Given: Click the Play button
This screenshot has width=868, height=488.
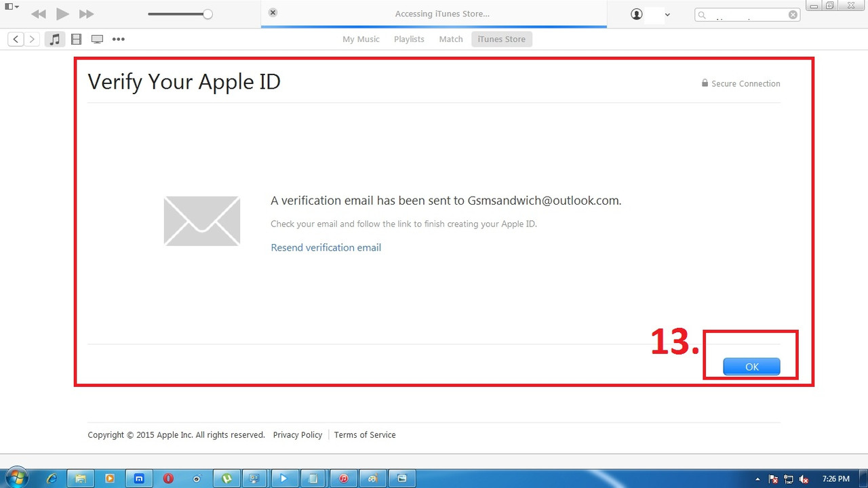Looking at the screenshot, I should pyautogui.click(x=62, y=14).
